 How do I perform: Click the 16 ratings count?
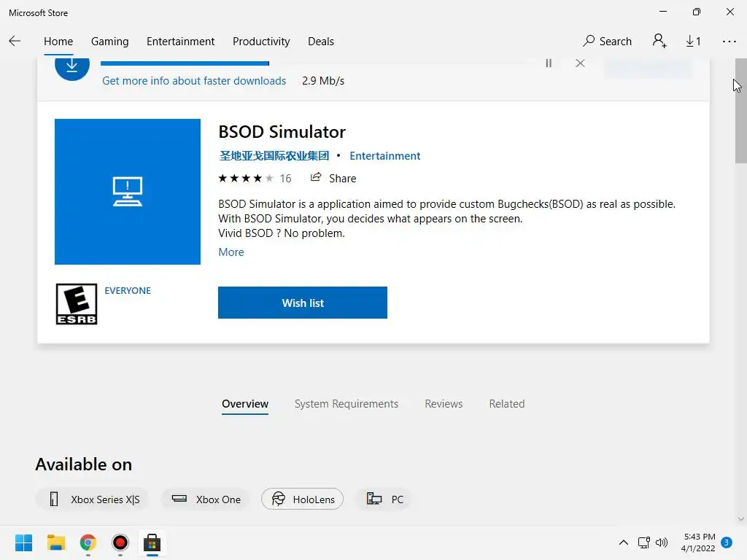click(x=285, y=178)
